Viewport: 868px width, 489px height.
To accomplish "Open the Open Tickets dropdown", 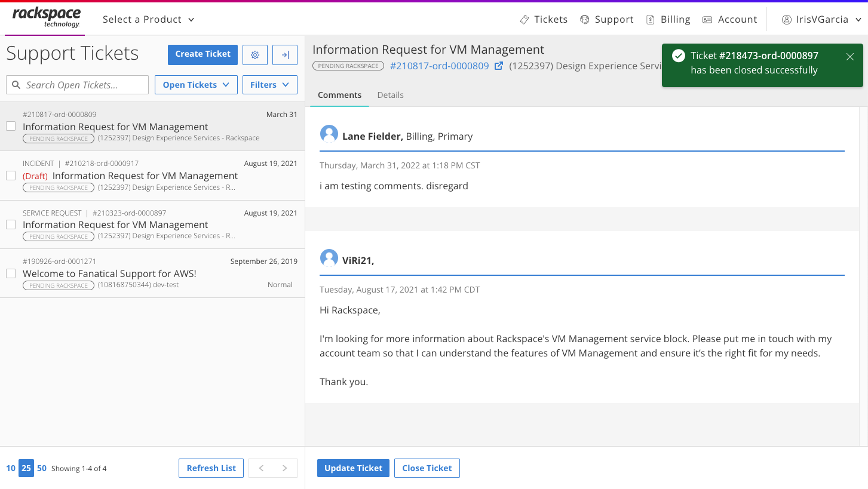I will 196,85.
